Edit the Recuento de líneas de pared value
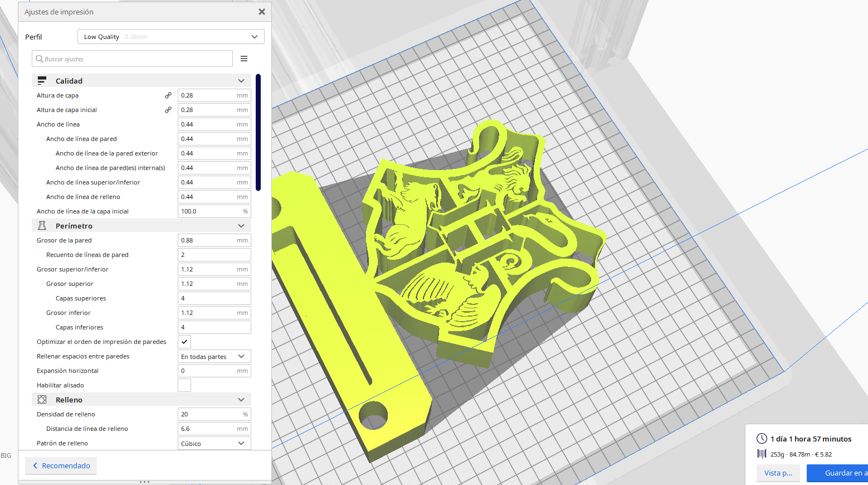The height and width of the screenshot is (485, 868). 214,255
